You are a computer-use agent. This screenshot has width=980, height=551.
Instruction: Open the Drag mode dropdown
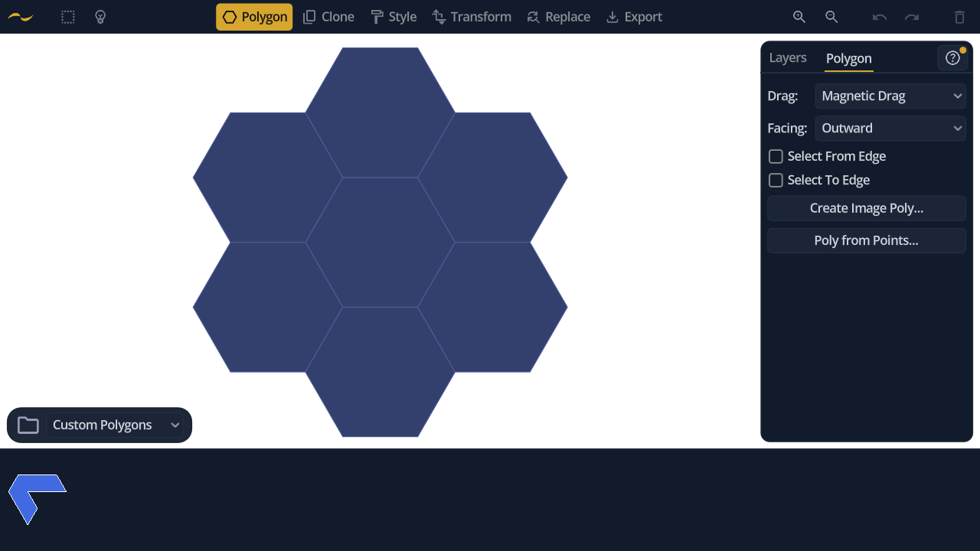(890, 96)
